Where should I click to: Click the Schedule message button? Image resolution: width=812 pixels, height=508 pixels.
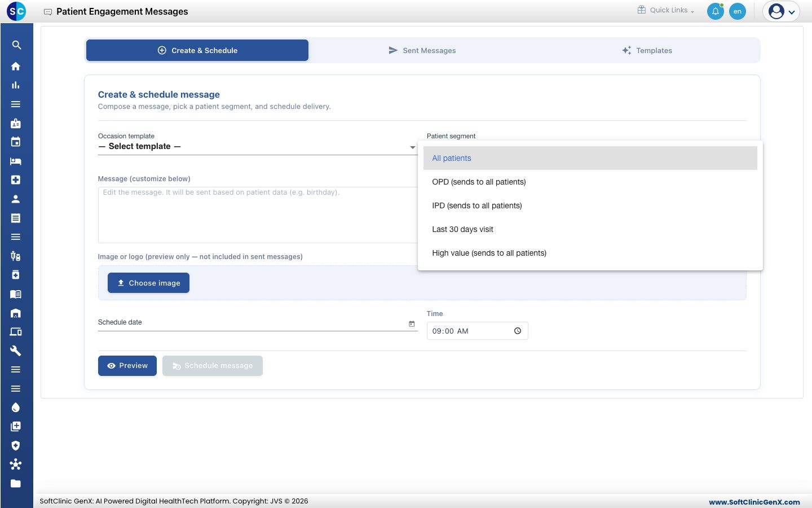coord(213,366)
